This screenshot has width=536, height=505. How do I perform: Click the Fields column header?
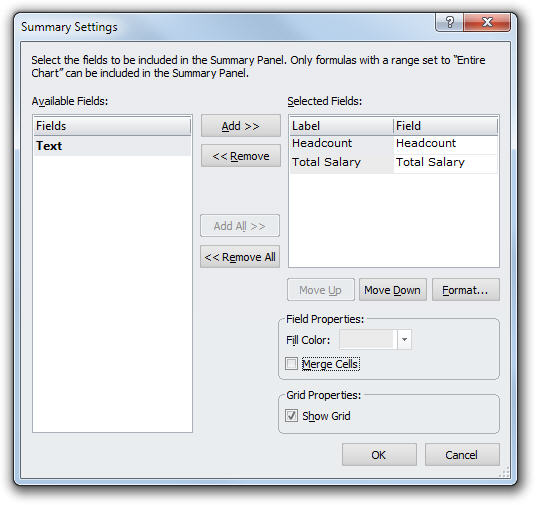click(112, 126)
